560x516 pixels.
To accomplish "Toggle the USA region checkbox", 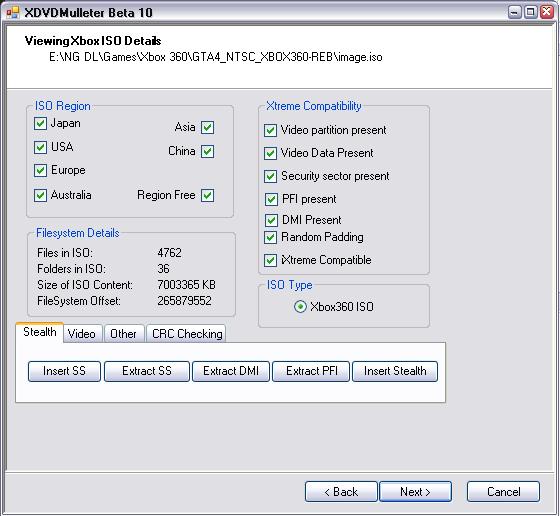I will [x=40, y=147].
